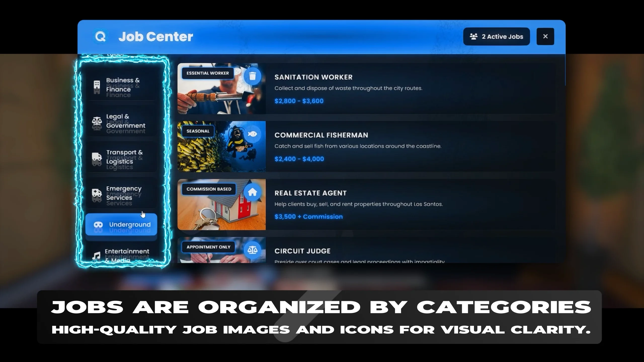This screenshot has height=362, width=644.
Task: Click the REAL ESTATE AGENT job title
Action: [310, 193]
